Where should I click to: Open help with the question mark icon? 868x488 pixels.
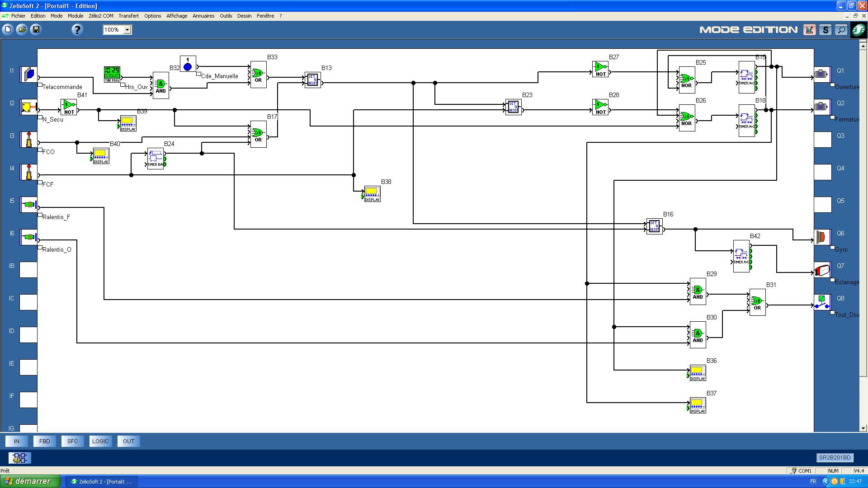[77, 30]
